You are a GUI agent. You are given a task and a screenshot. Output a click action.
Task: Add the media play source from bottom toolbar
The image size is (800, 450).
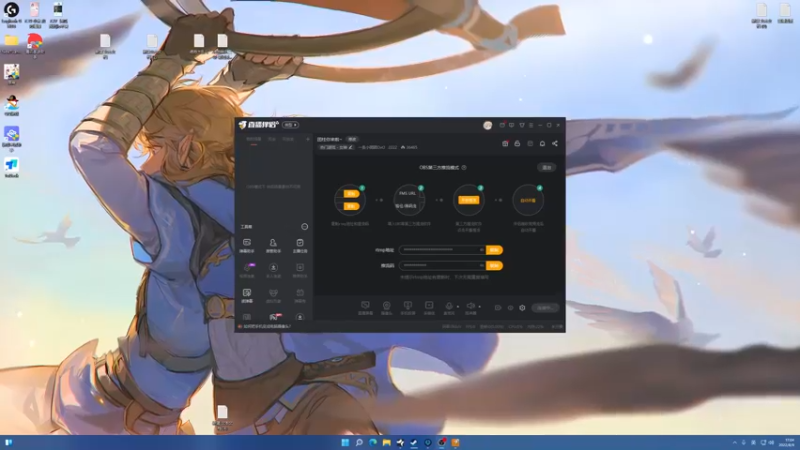pos(429,308)
